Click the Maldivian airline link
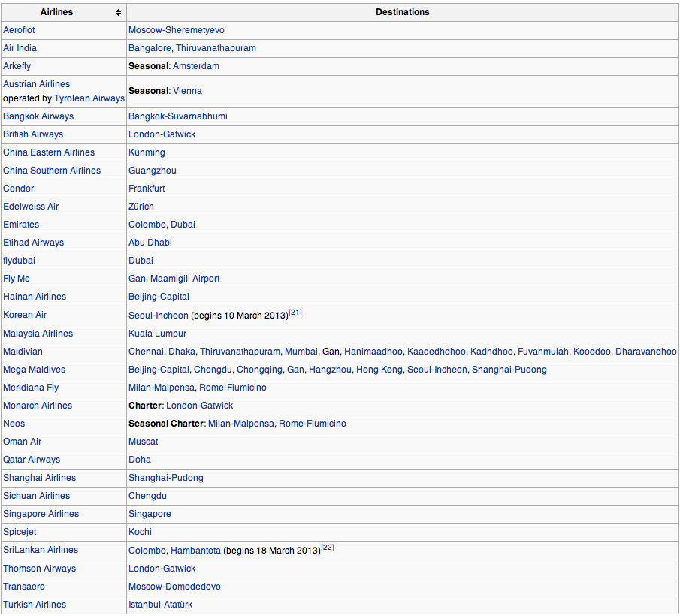 click(23, 352)
